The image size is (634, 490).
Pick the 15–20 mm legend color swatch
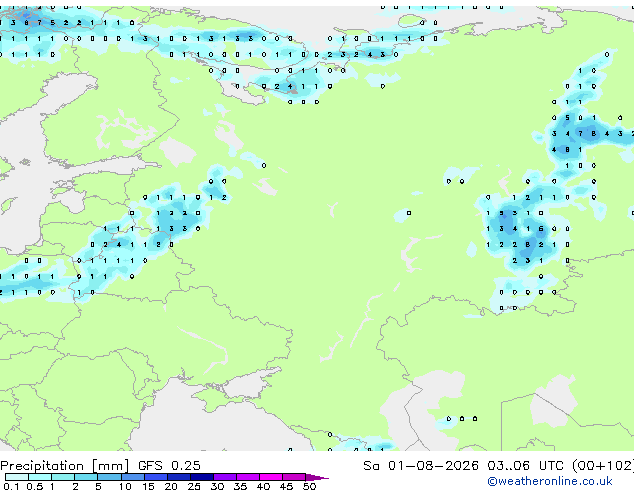pos(155,477)
